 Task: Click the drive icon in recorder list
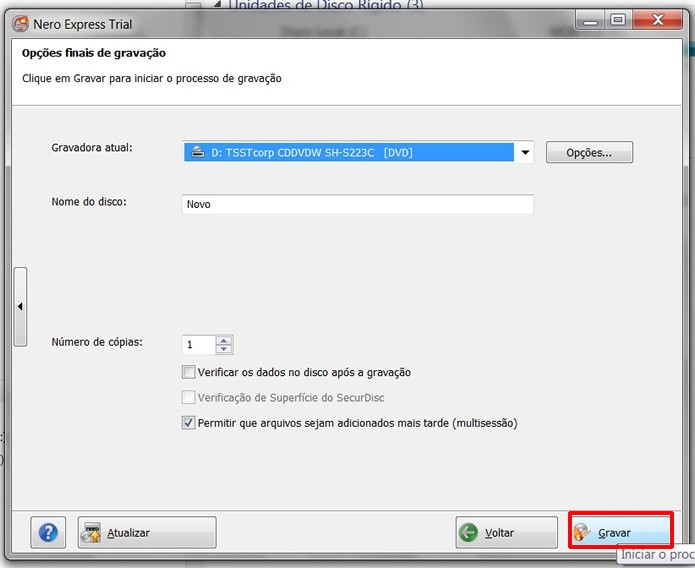pos(198,152)
